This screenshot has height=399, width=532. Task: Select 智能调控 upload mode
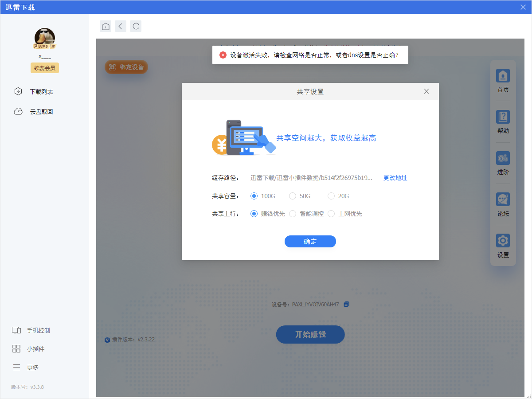coord(306,214)
